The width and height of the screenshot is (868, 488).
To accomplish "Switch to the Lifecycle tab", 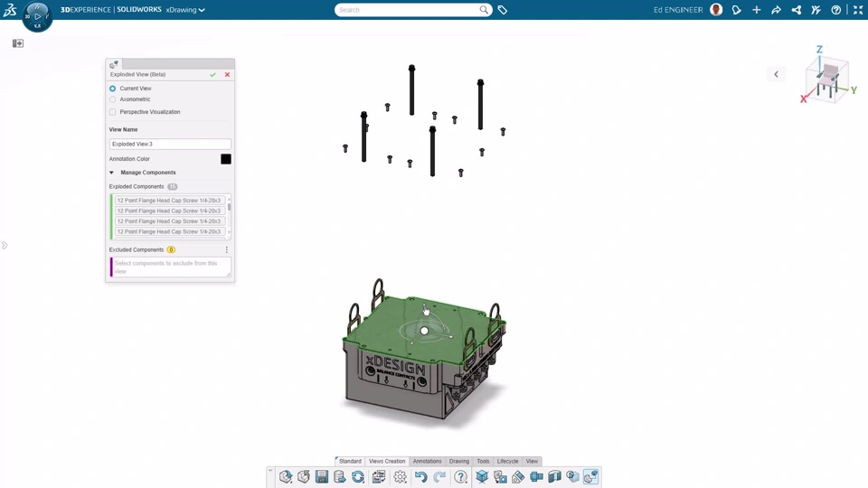I will click(507, 461).
